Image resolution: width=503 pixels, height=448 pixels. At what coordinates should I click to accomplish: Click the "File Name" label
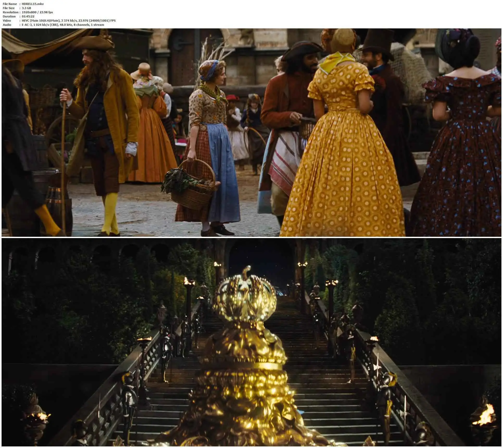[10, 4]
